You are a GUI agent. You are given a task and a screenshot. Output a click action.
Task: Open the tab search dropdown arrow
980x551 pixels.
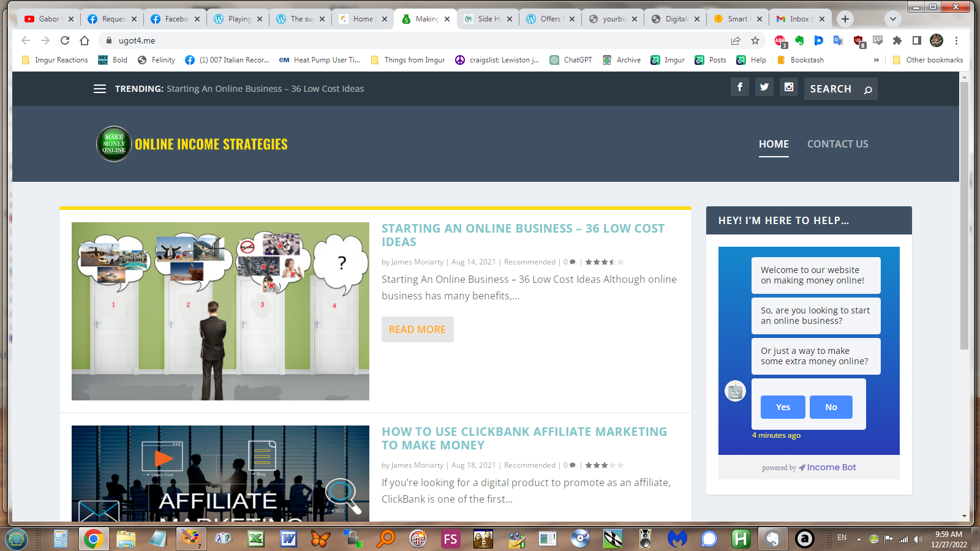coord(893,19)
